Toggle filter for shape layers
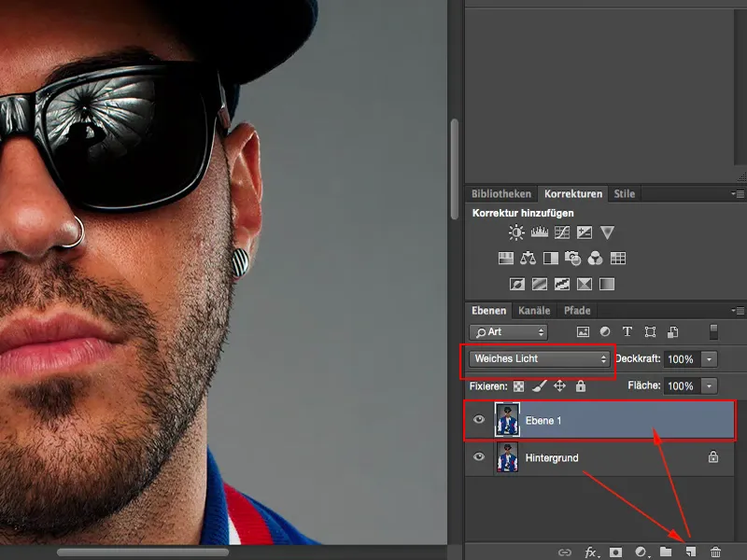This screenshot has height=560, width=747. pos(650,332)
